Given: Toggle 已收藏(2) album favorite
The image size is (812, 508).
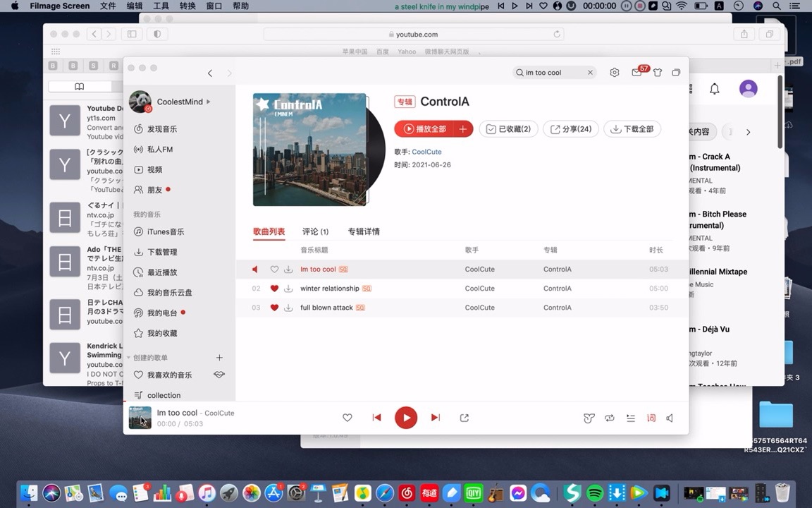Looking at the screenshot, I should point(508,128).
